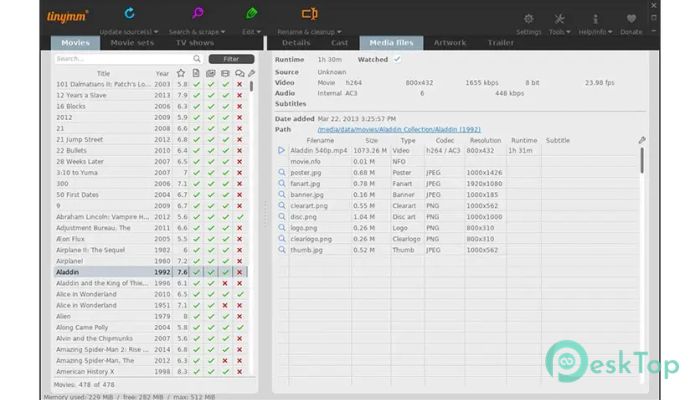The image size is (700, 400).
Task: Click the green Edit pencil icon
Action: [x=251, y=13]
